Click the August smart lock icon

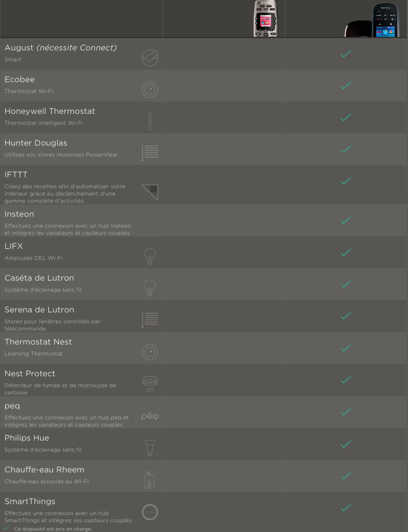(150, 58)
